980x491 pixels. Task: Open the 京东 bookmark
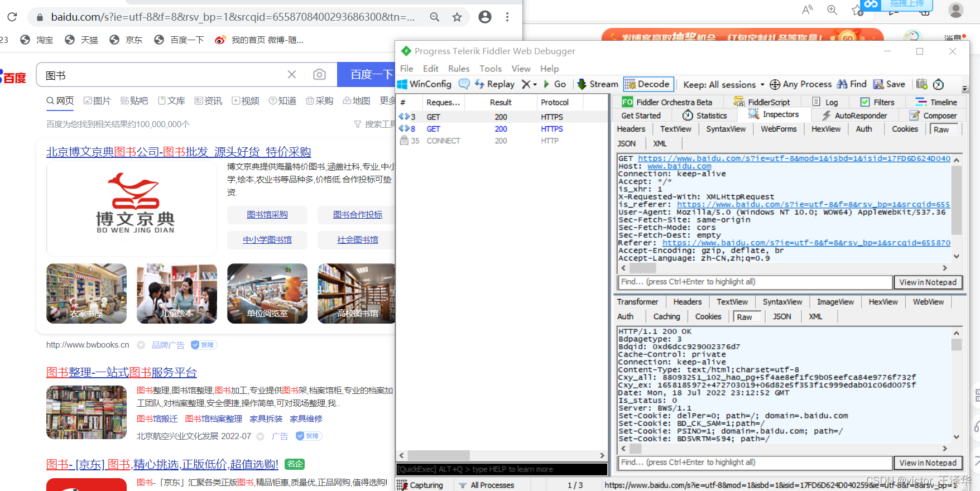click(126, 40)
